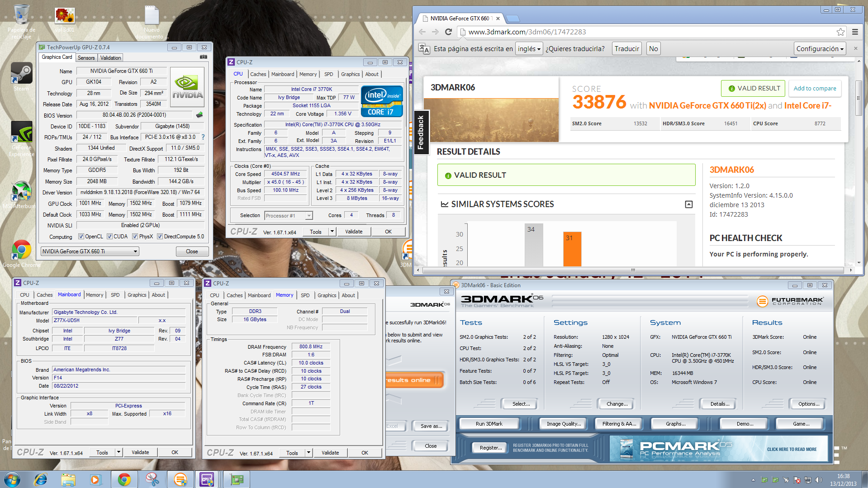Toggle the DirectCompute 5.0 checkbox
868x488 pixels.
click(160, 237)
